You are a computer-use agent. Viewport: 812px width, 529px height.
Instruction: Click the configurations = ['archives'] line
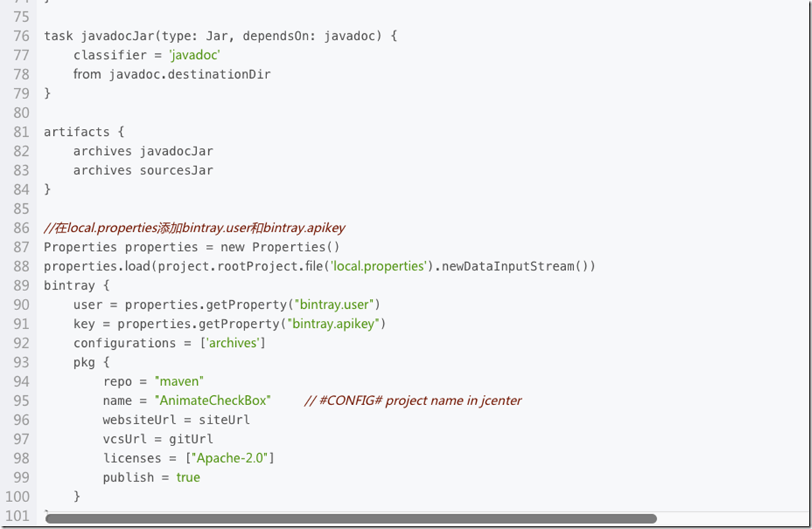169,343
